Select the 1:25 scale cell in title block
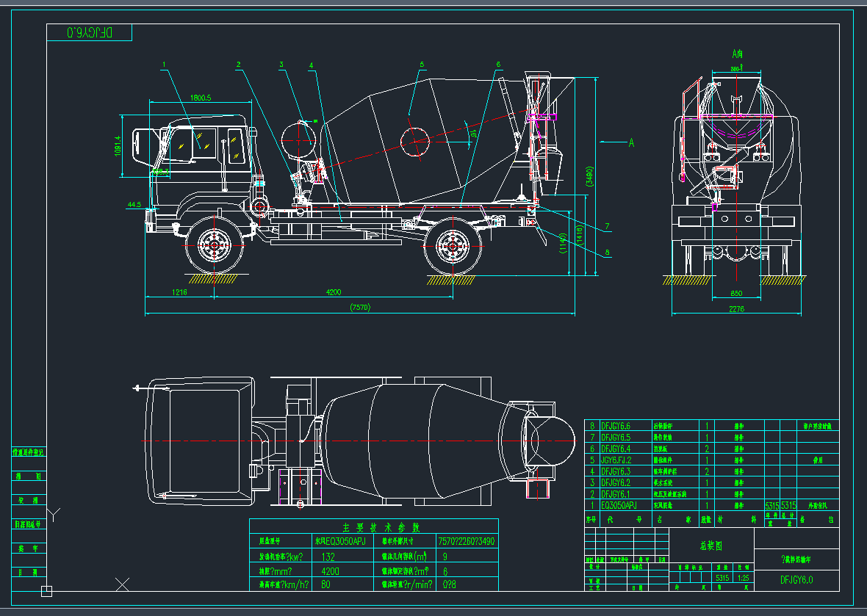This screenshot has width=867, height=616. click(743, 578)
